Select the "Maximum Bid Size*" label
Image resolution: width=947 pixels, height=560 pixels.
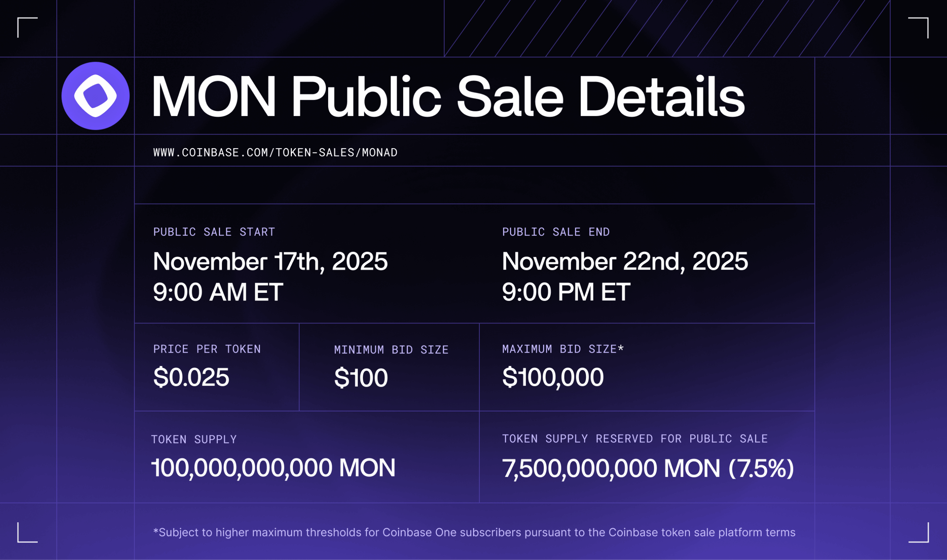(x=563, y=349)
